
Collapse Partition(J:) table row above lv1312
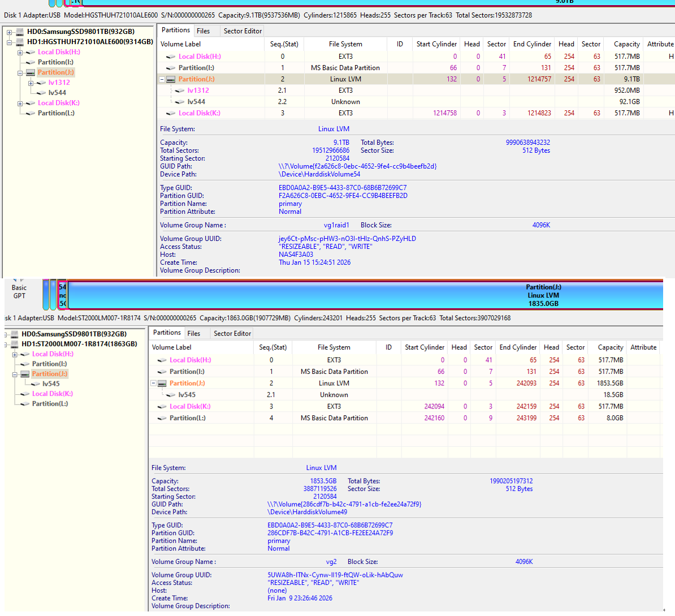click(162, 79)
